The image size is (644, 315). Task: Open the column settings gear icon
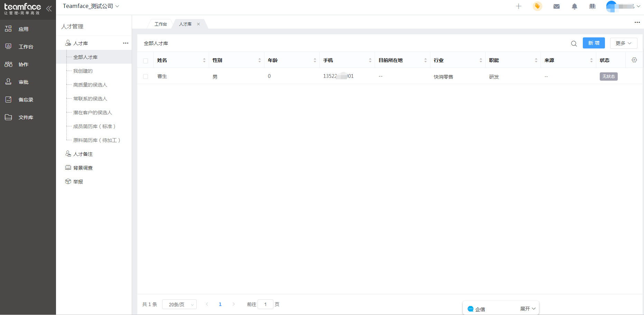tap(634, 60)
